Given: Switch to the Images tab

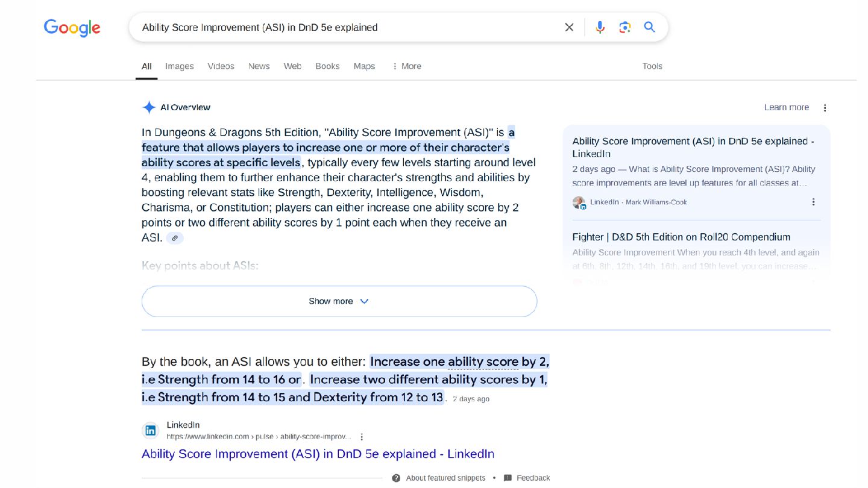Looking at the screenshot, I should tap(180, 66).
